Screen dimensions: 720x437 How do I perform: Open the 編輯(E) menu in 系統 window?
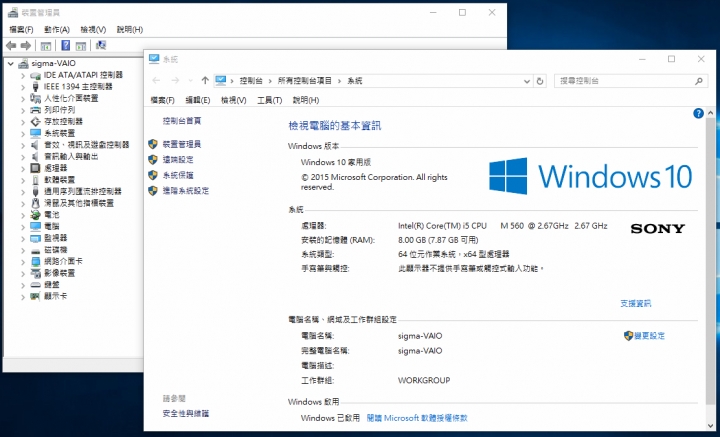pyautogui.click(x=197, y=100)
